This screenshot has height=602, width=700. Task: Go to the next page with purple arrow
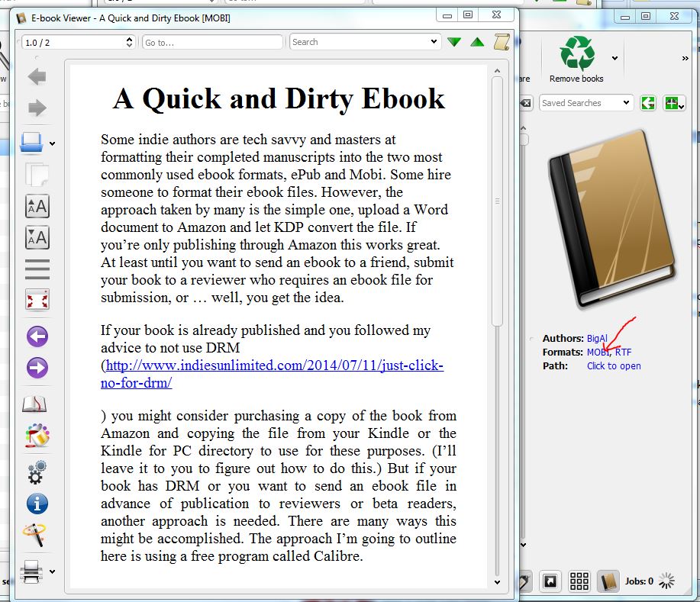(x=37, y=369)
